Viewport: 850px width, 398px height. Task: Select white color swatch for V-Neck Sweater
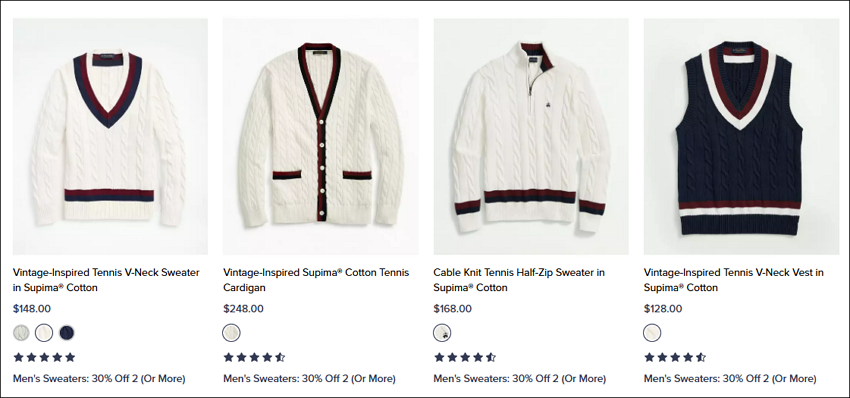(44, 333)
